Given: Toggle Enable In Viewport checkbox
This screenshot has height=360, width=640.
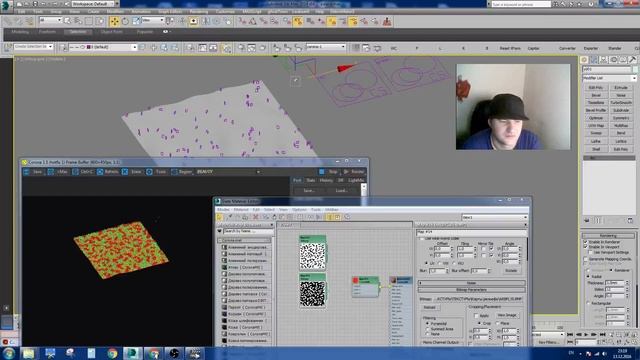Looking at the screenshot, I should [586, 247].
